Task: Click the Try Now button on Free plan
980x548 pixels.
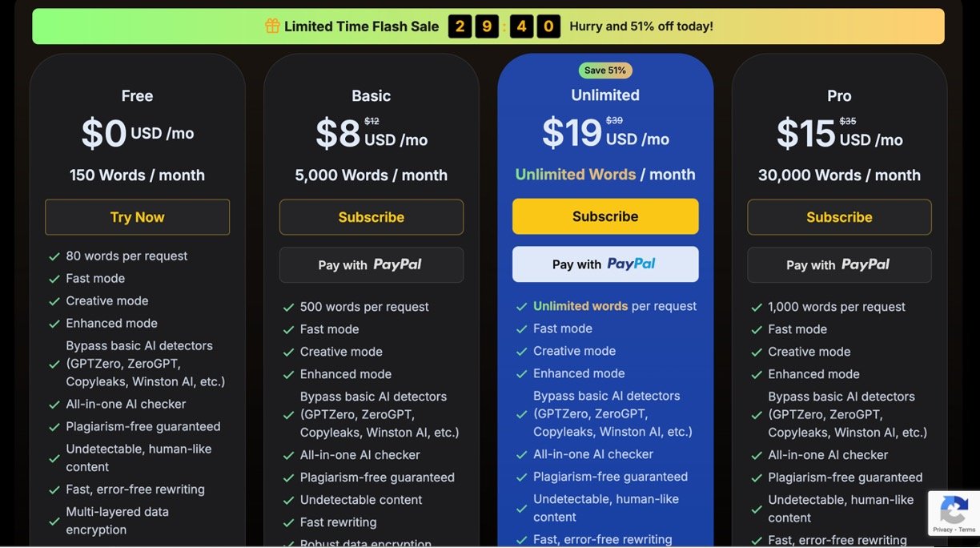Action: (x=137, y=217)
